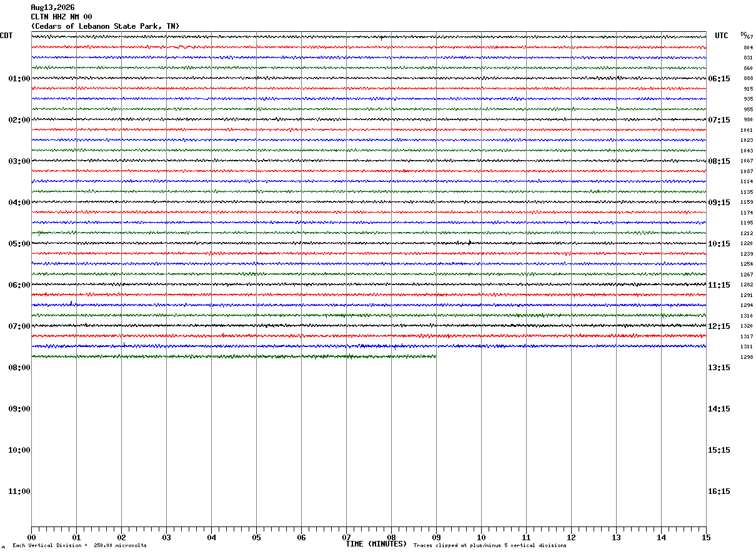Click the '12:15' UTC time label
This screenshot has width=756, height=554.
pos(719,326)
